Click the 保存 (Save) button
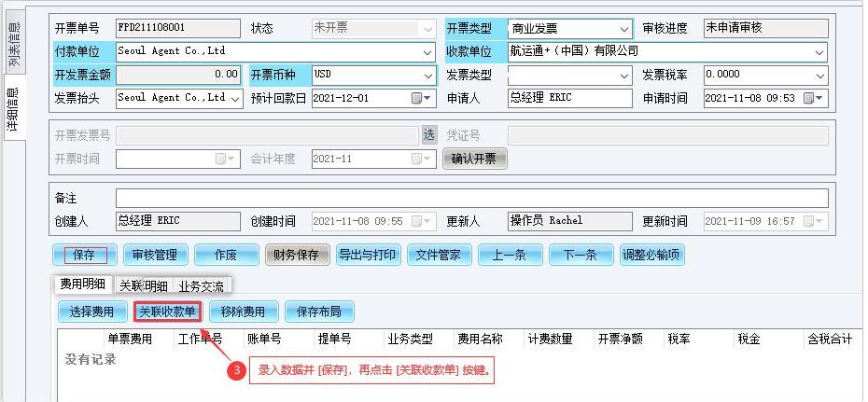 coord(84,255)
